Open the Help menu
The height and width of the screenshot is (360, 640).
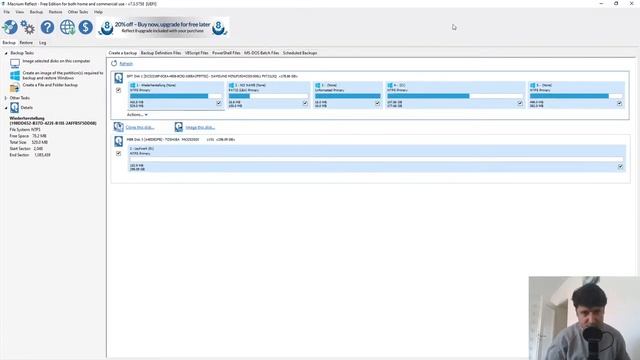pyautogui.click(x=98, y=12)
